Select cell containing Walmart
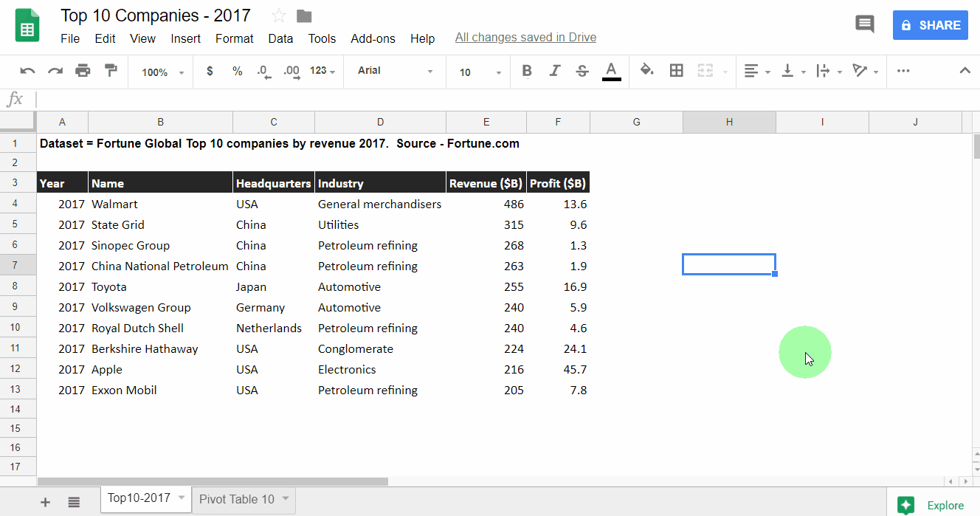This screenshot has height=516, width=980. [x=160, y=204]
